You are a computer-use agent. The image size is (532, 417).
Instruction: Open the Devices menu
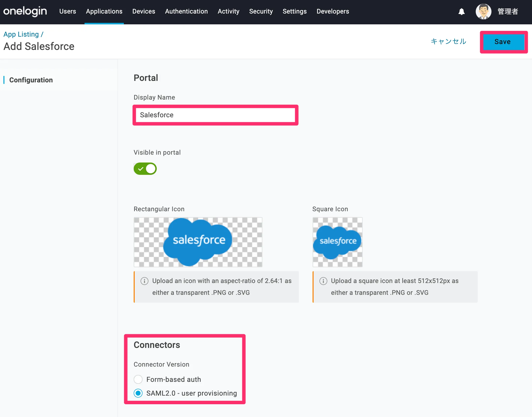pyautogui.click(x=144, y=11)
